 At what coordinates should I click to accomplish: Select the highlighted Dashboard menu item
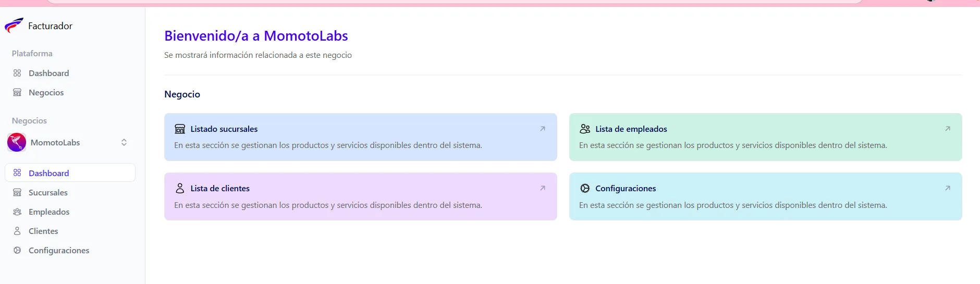point(70,172)
